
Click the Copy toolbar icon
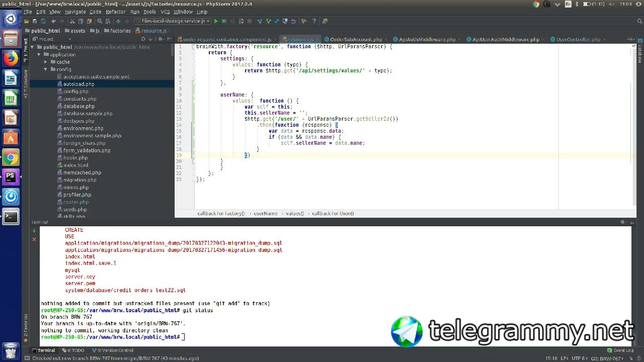[81, 21]
